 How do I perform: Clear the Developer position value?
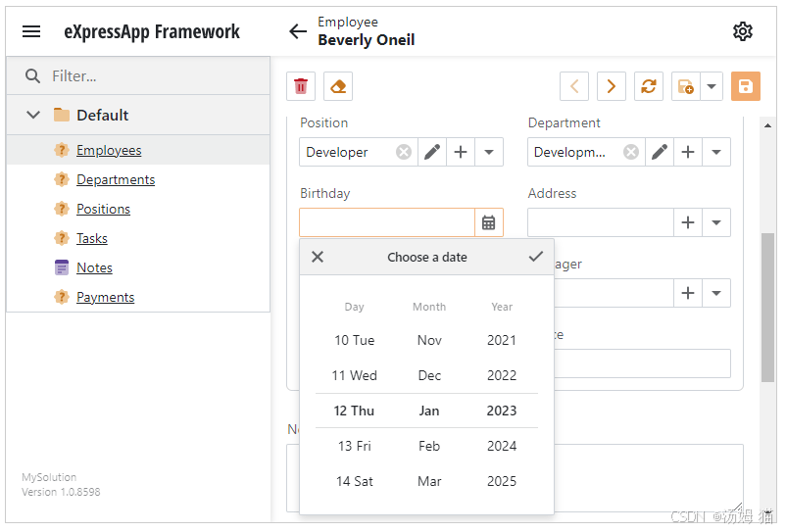pyautogui.click(x=404, y=152)
